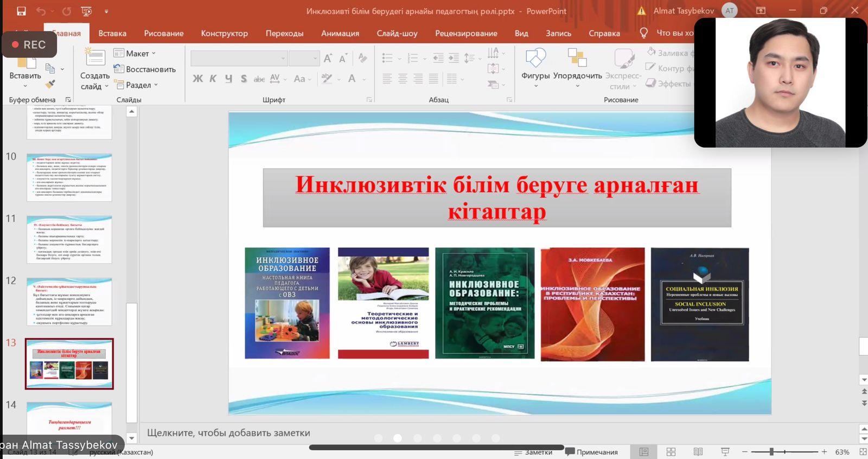Open the Insert (Вставка) ribbon tab
This screenshot has height=459, width=868.
[x=112, y=33]
